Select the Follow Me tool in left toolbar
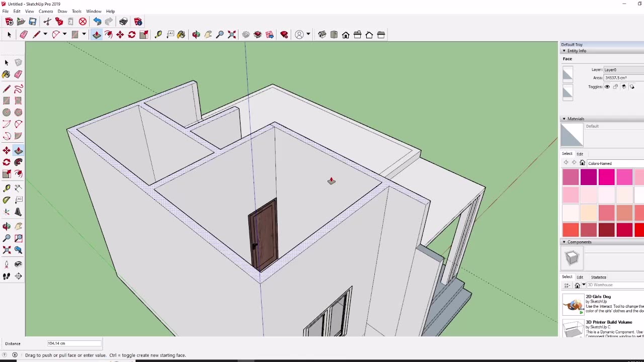644x362 pixels. (x=18, y=162)
